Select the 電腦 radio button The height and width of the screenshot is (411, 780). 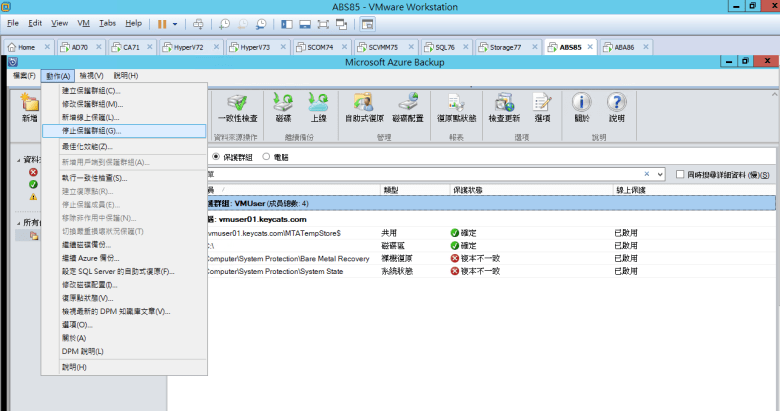coord(266,156)
